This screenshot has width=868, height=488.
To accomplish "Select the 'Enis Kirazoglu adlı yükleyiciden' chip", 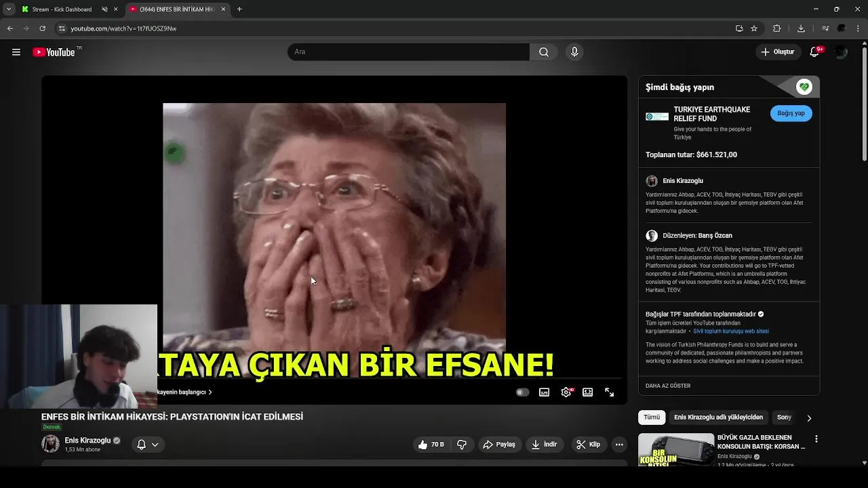I will point(718,418).
